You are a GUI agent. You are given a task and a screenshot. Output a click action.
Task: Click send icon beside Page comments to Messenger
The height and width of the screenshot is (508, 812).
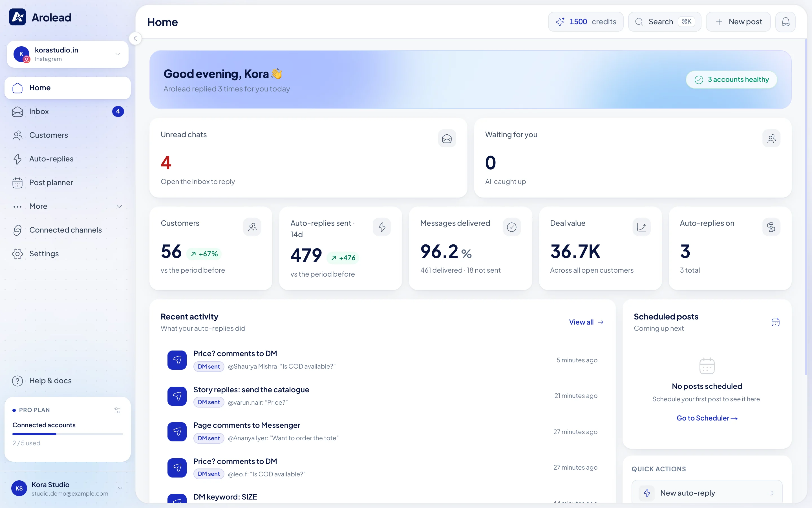[177, 432]
